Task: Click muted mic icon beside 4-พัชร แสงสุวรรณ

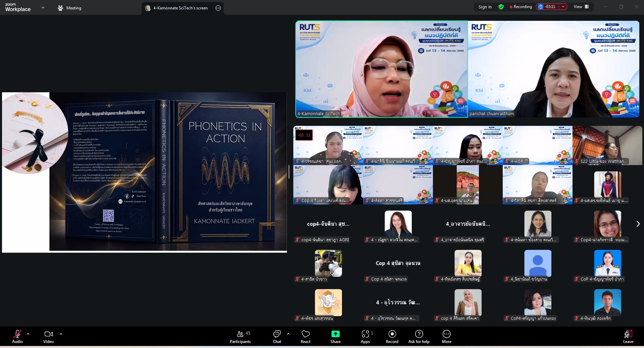Action: 297,318
